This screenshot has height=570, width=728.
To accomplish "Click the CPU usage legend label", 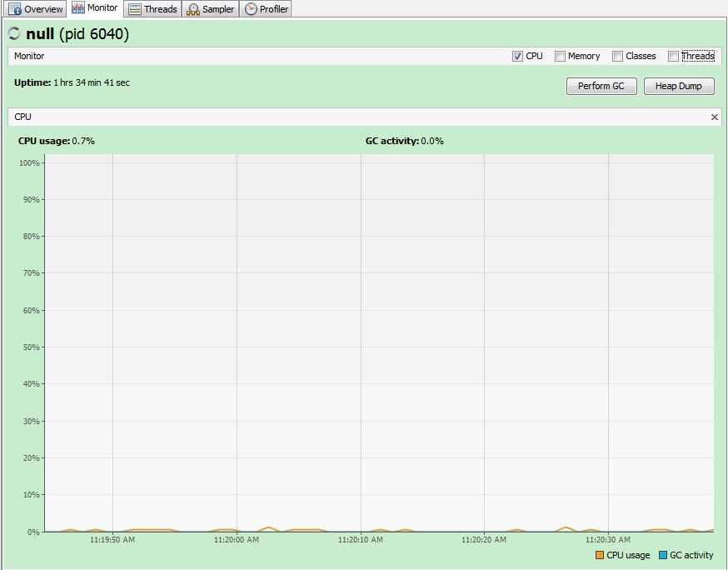I will [628, 555].
